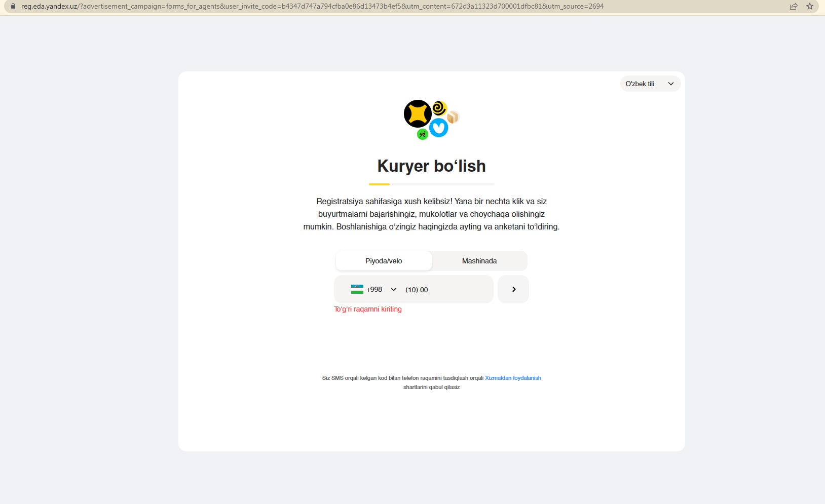Click the browser share page icon
The image size is (825, 504).
pyautogui.click(x=794, y=7)
